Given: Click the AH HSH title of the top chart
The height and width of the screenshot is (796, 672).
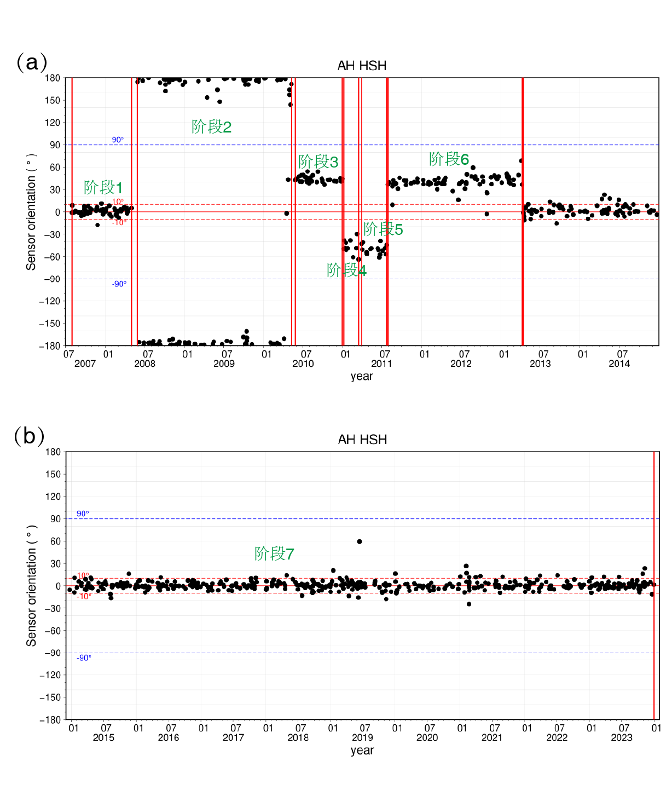Looking at the screenshot, I should [x=362, y=66].
